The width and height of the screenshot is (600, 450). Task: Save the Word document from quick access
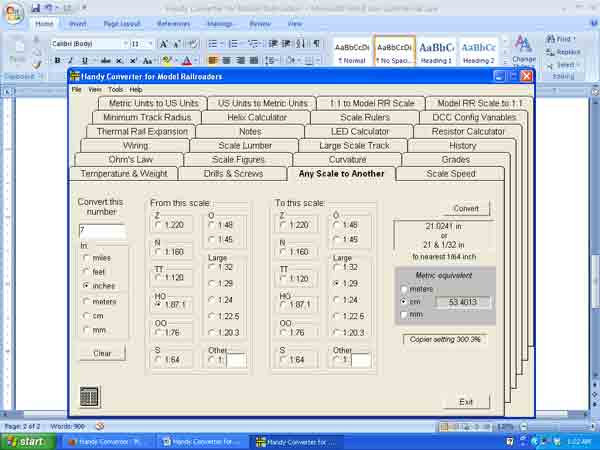click(36, 8)
